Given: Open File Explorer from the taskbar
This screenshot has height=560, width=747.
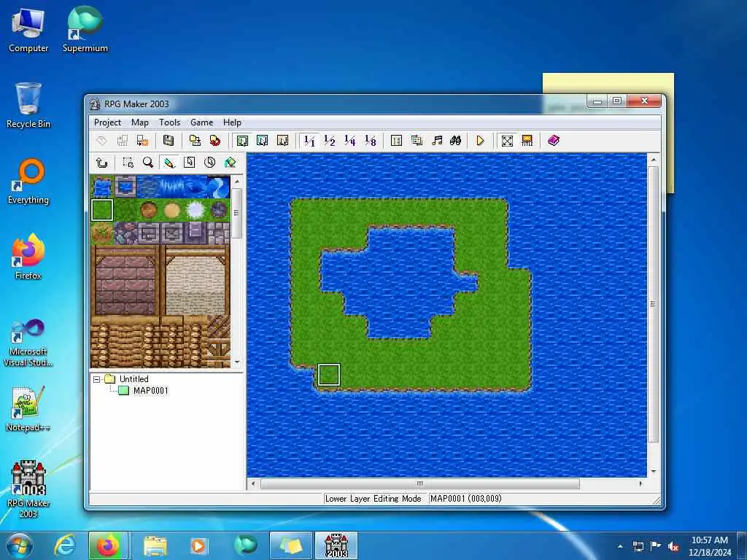Looking at the screenshot, I should point(155,545).
